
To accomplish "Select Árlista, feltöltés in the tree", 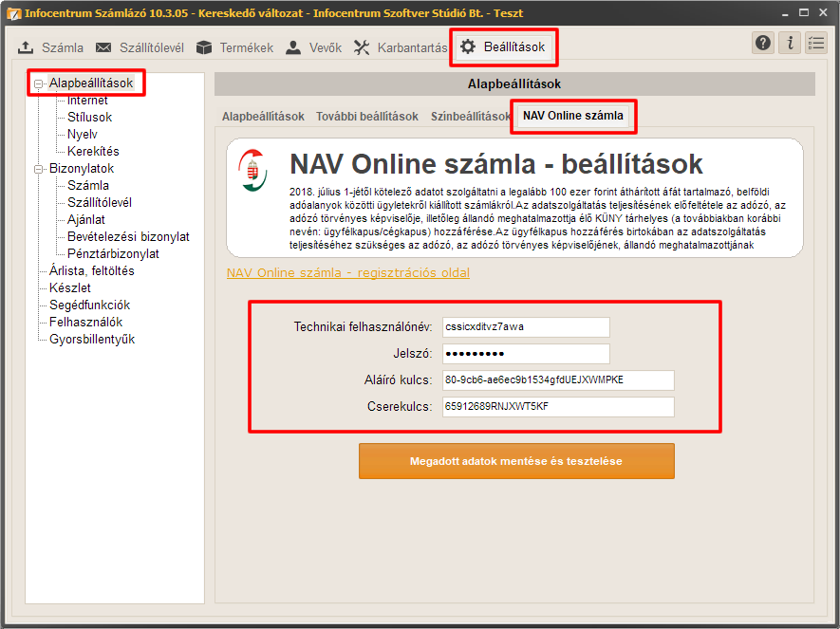I will click(92, 271).
